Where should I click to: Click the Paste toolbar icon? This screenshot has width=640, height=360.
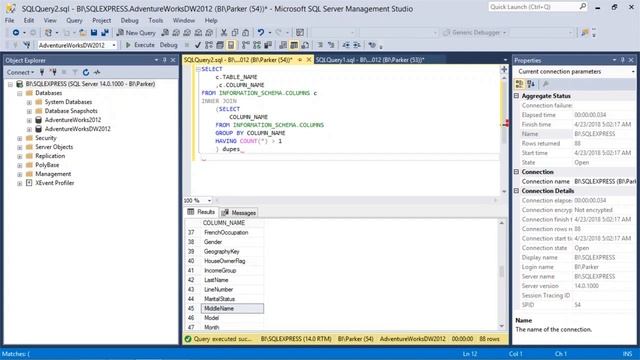coord(246,33)
